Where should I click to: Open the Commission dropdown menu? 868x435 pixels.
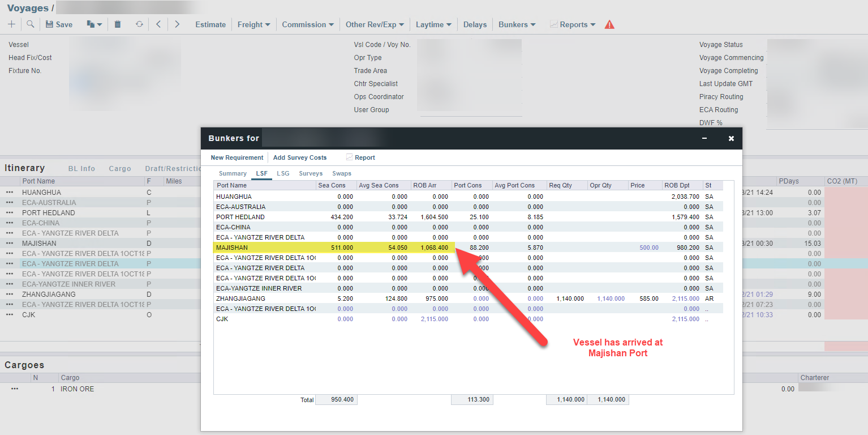pos(308,24)
